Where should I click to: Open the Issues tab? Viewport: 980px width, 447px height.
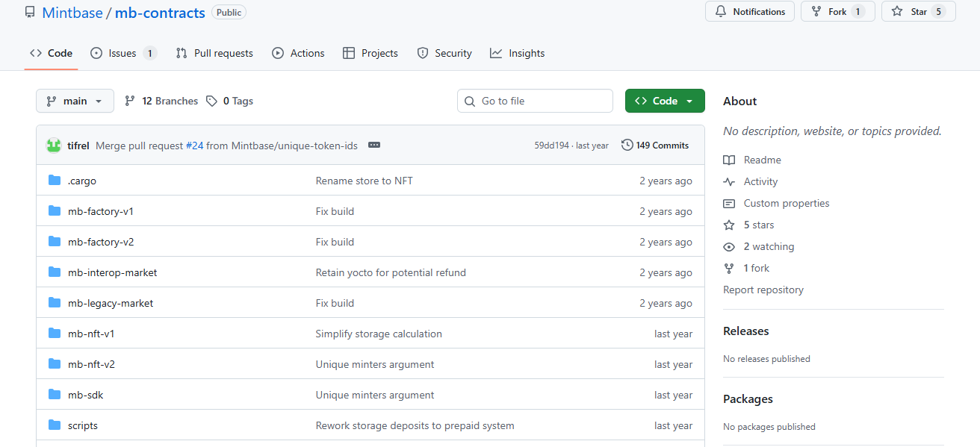tap(123, 53)
